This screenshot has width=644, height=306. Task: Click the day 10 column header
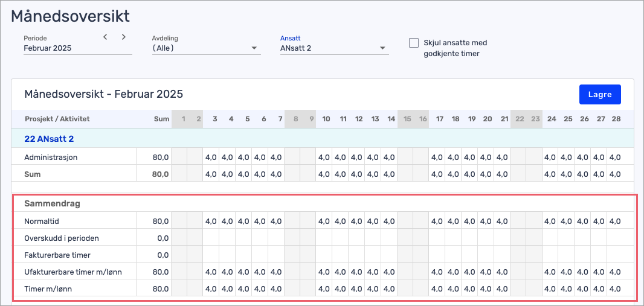coord(326,119)
